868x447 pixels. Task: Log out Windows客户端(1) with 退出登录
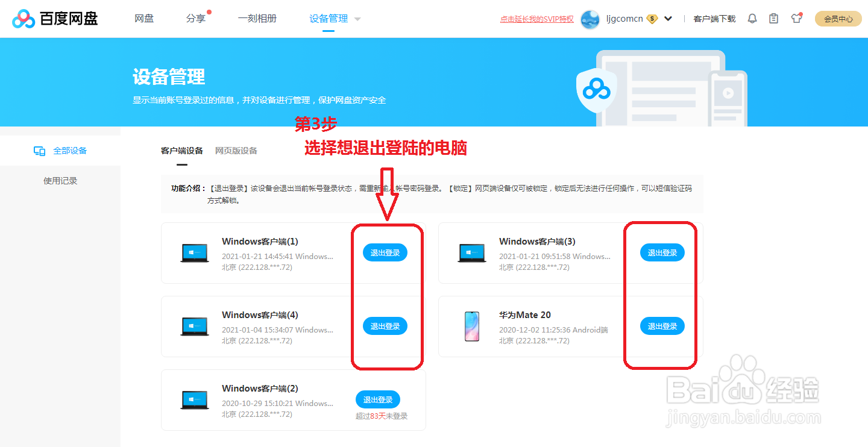[x=385, y=252]
